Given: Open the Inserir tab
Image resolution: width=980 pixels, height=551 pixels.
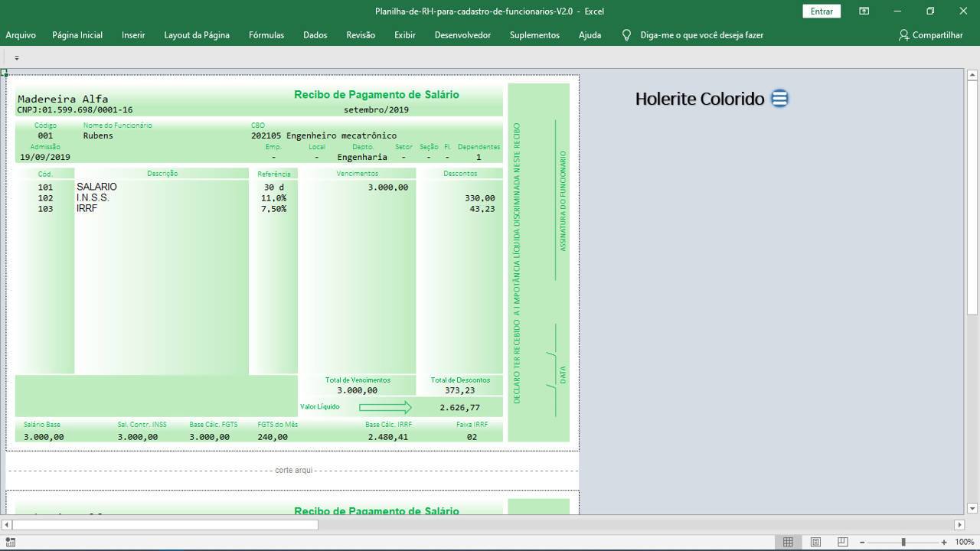Looking at the screenshot, I should [133, 35].
